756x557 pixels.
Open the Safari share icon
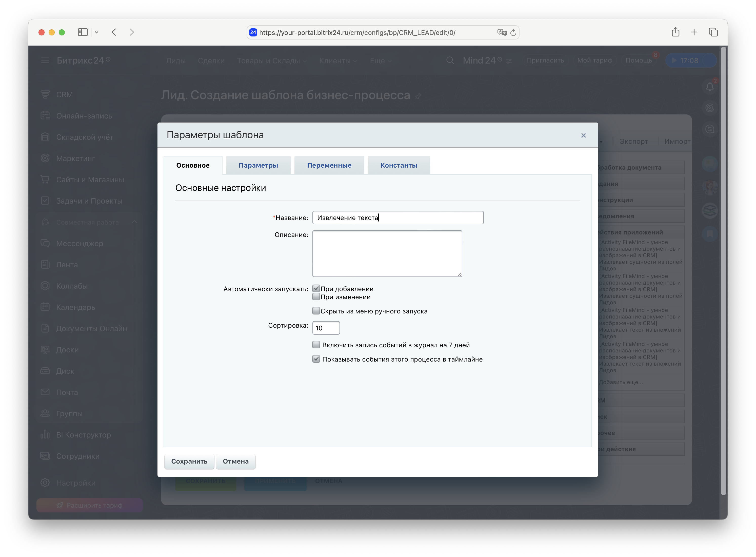675,32
